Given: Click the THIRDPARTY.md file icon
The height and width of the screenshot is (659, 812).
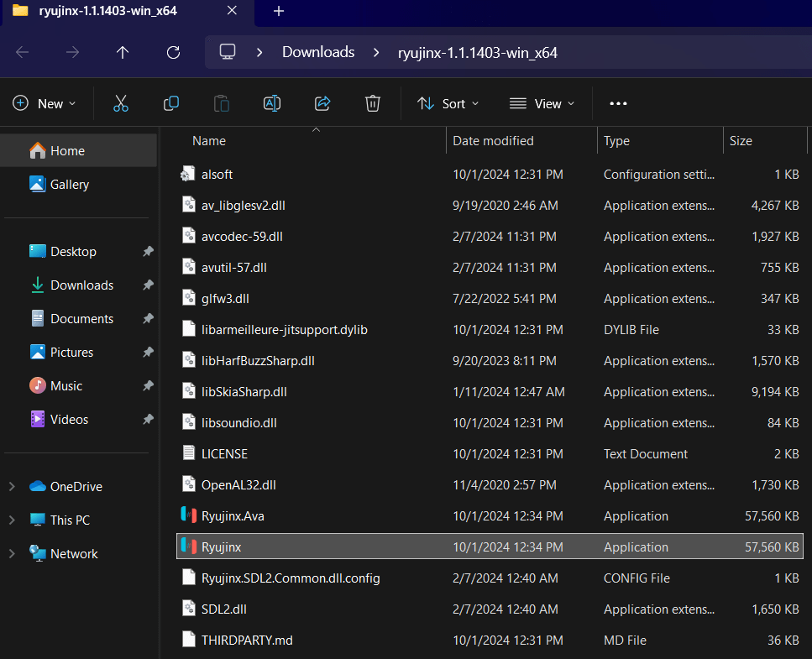Looking at the screenshot, I should click(x=189, y=640).
